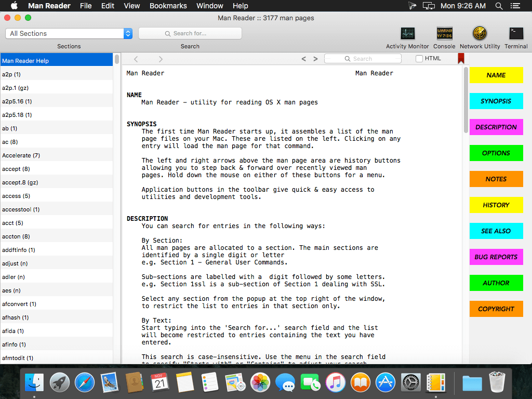The width and height of the screenshot is (532, 399).
Task: Jump to the COPYRIGHT section
Action: (496, 309)
